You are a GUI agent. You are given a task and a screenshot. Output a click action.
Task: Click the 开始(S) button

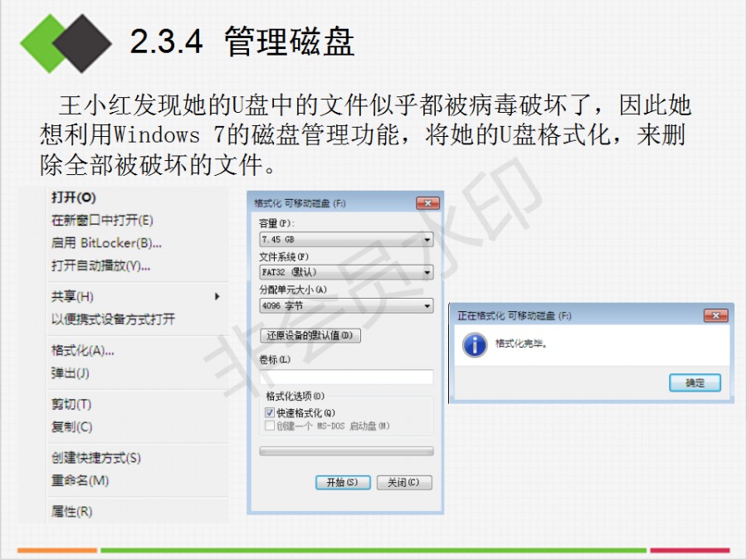click(343, 482)
